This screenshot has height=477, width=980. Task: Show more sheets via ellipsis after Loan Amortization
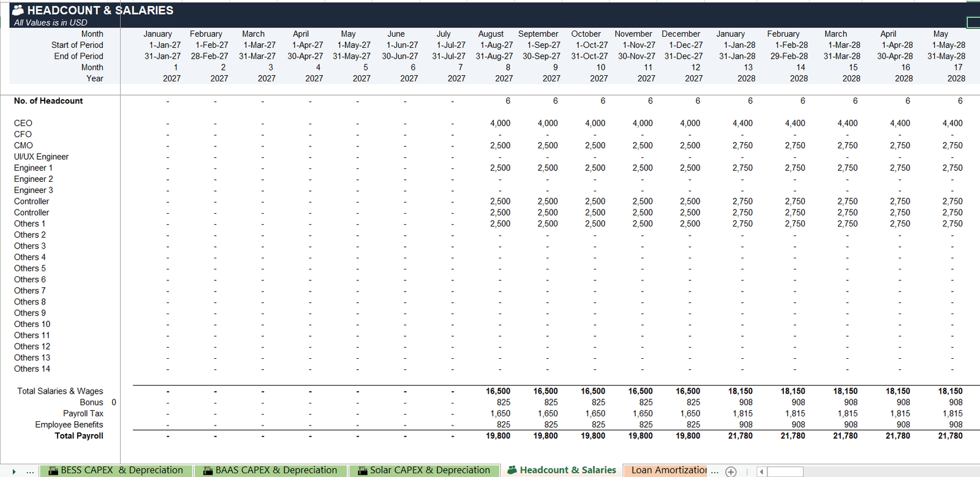(714, 471)
